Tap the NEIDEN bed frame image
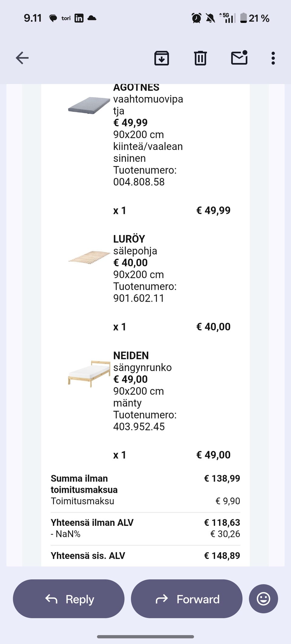Viewport: 291px width, 644px height. point(89,373)
